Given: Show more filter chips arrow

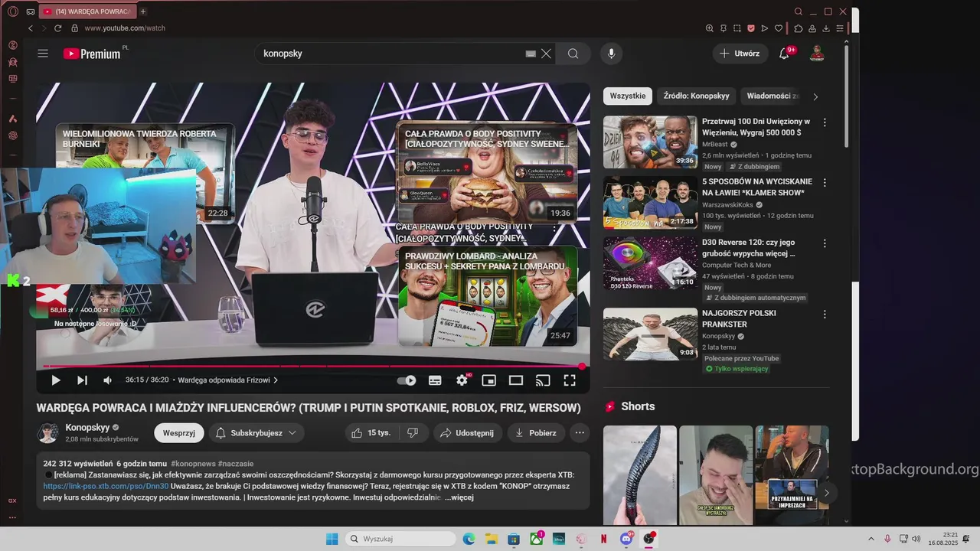Looking at the screenshot, I should [x=815, y=96].
